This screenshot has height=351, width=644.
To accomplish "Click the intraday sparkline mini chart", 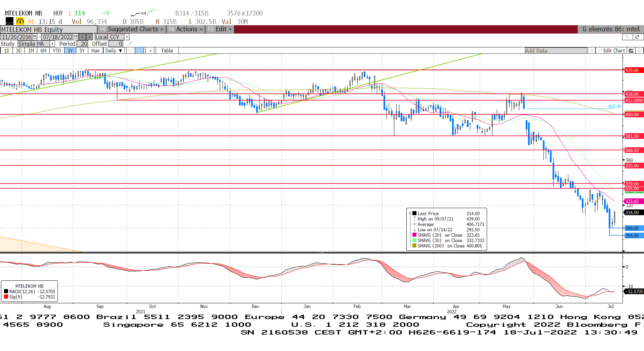I will click(144, 13).
